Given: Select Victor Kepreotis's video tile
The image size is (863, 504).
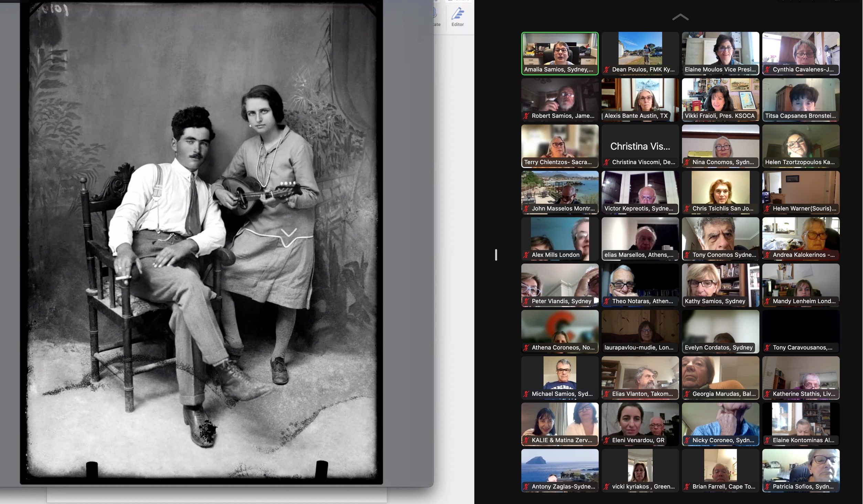Looking at the screenshot, I should click(640, 189).
